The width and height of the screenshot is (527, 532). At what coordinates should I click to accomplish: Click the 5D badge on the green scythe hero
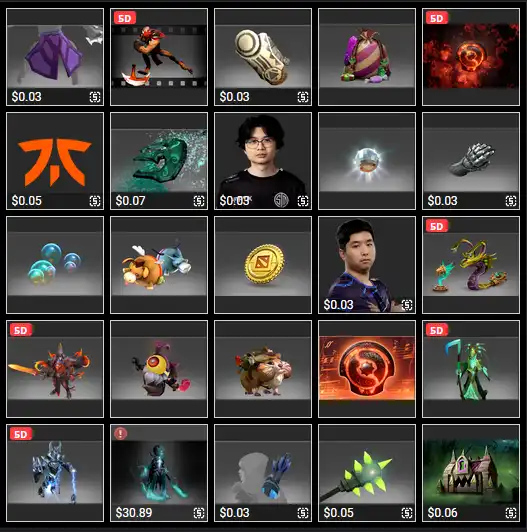coord(437,330)
